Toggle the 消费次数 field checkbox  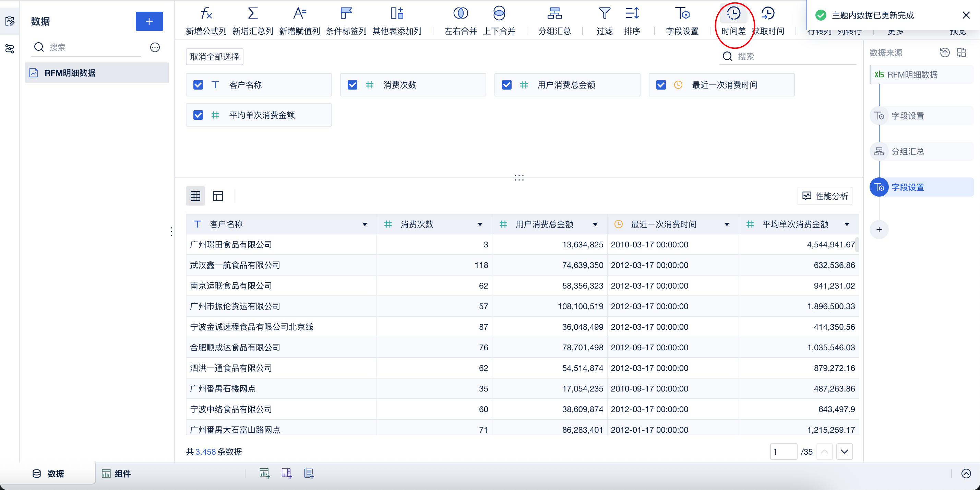[x=352, y=85]
